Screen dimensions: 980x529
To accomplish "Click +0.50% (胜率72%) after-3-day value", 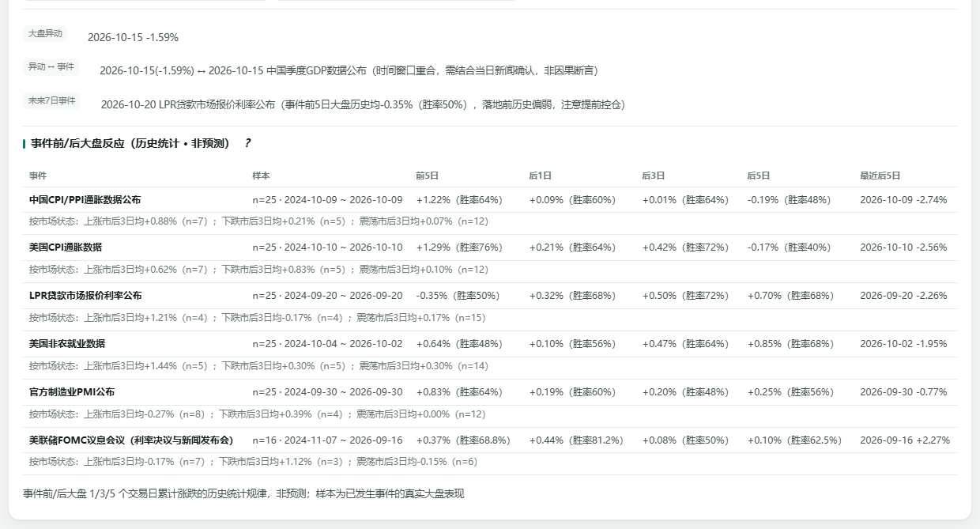I will [x=685, y=296].
